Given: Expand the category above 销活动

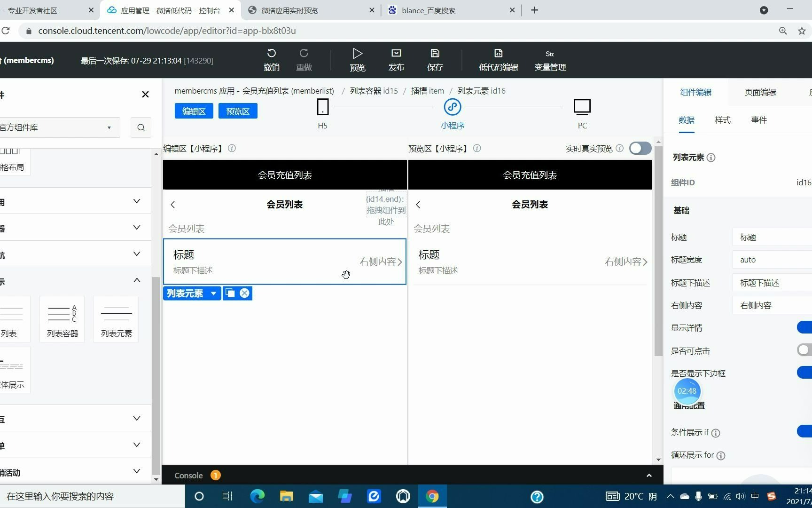Looking at the screenshot, I should pos(137,445).
